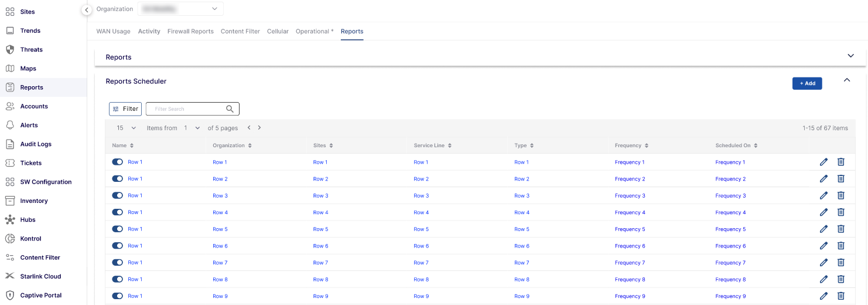Toggle off the Row 6 scheduled report

click(118, 246)
